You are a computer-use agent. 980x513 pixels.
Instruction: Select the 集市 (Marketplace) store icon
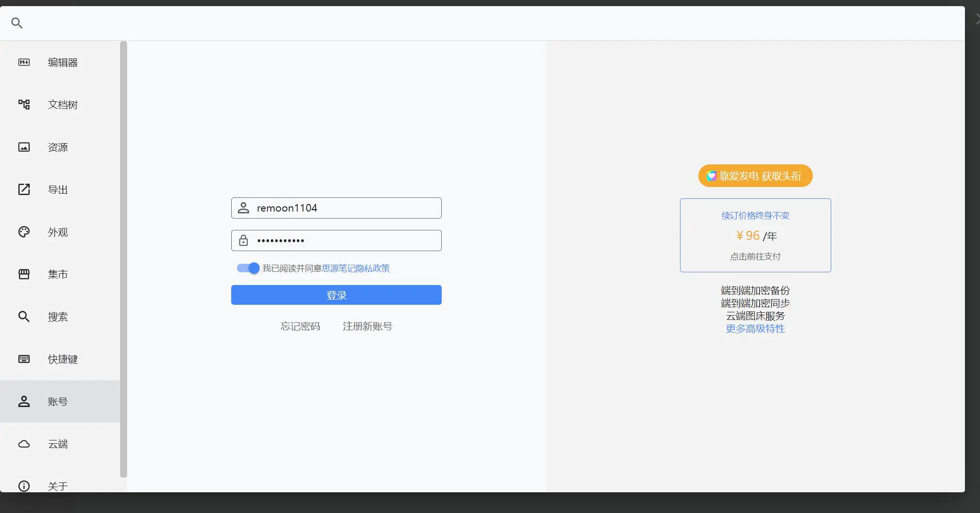coord(24,274)
